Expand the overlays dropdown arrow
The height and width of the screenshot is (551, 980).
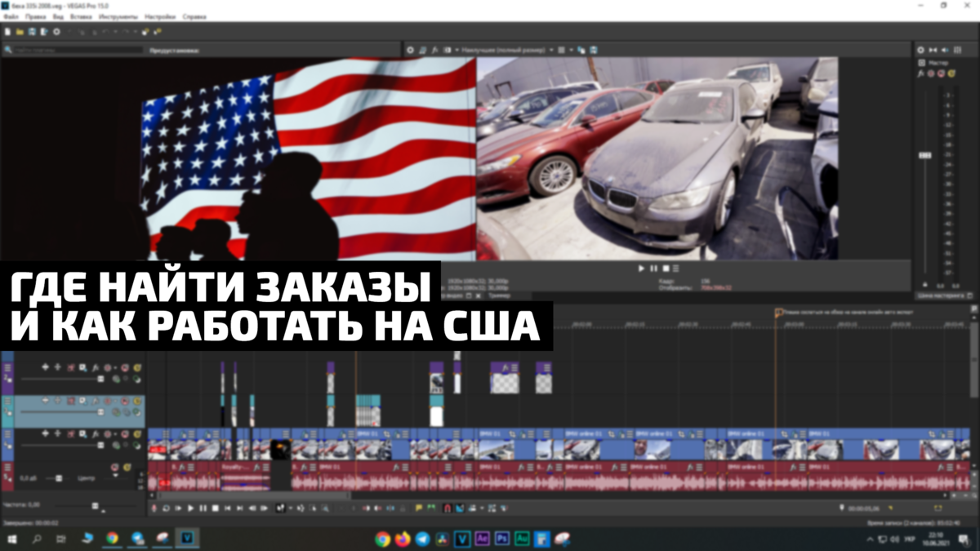[x=571, y=50]
